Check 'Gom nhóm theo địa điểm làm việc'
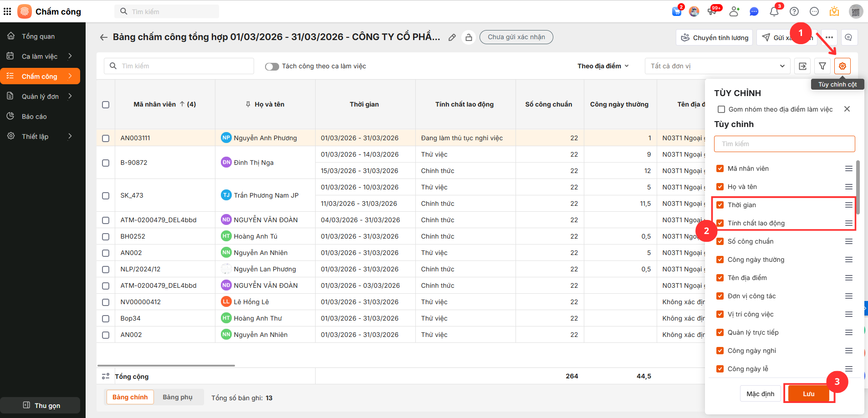This screenshot has width=868, height=418. pos(721,109)
